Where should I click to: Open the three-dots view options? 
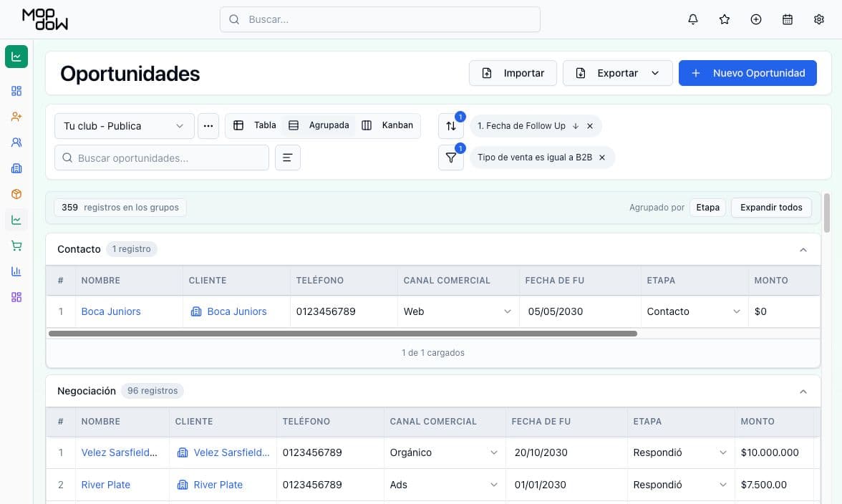pyautogui.click(x=208, y=126)
